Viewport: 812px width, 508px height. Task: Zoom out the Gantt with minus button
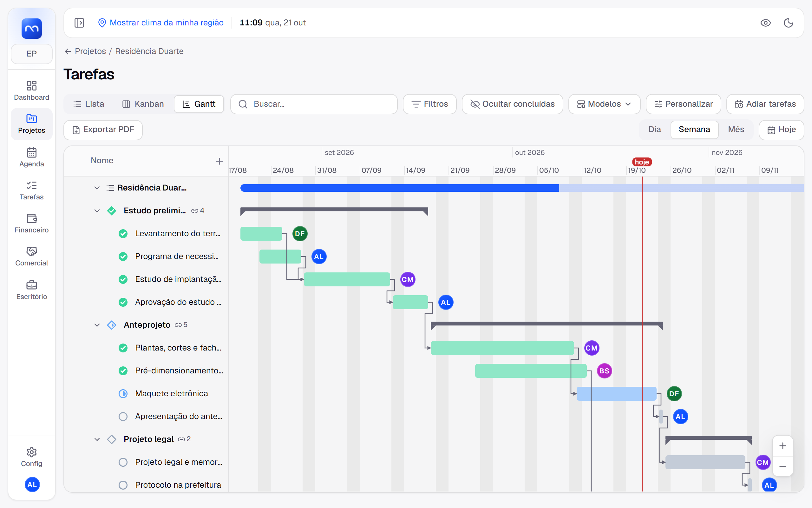(783, 467)
